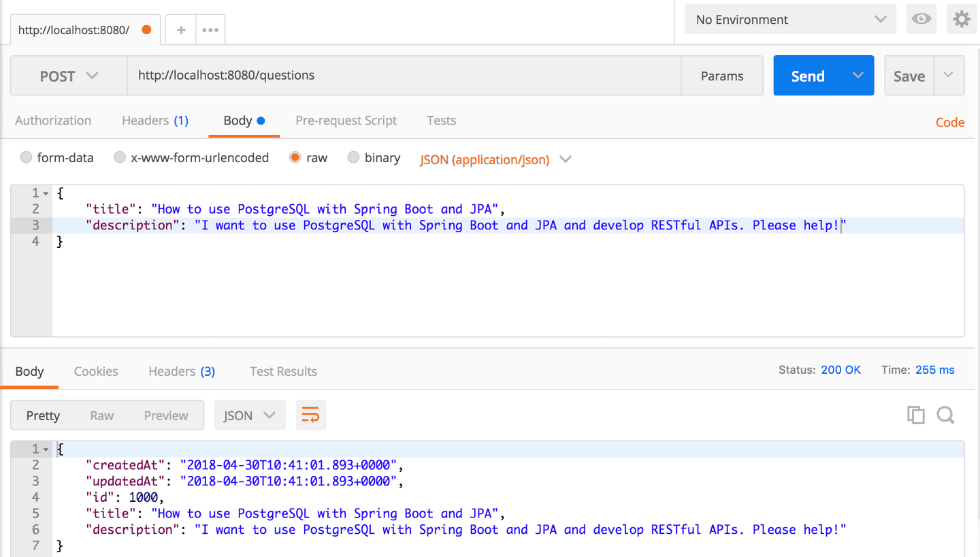Screen dimensions: 980x557
Task: Collapse the response JSON at line 1
Action: point(46,449)
